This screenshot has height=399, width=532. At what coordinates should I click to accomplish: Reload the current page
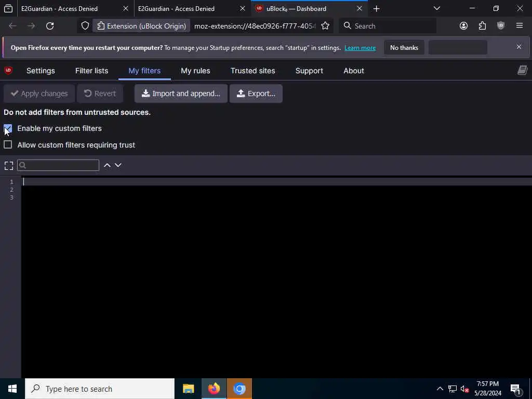pos(50,26)
